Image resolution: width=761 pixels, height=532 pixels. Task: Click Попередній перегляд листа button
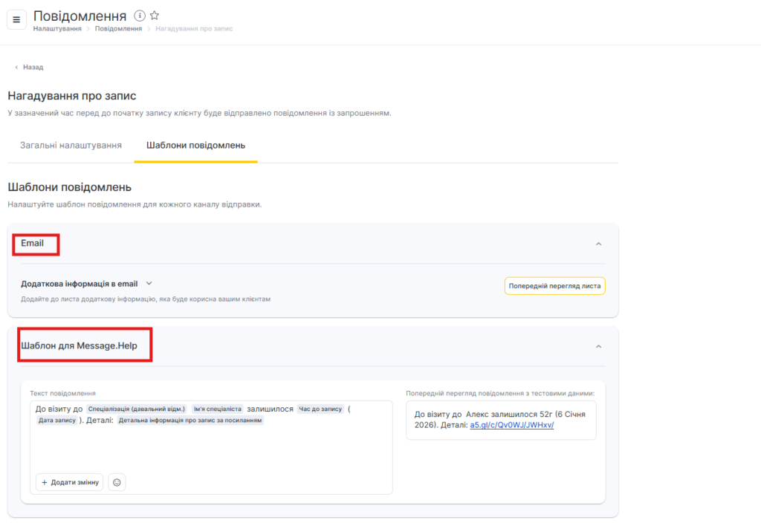click(554, 286)
